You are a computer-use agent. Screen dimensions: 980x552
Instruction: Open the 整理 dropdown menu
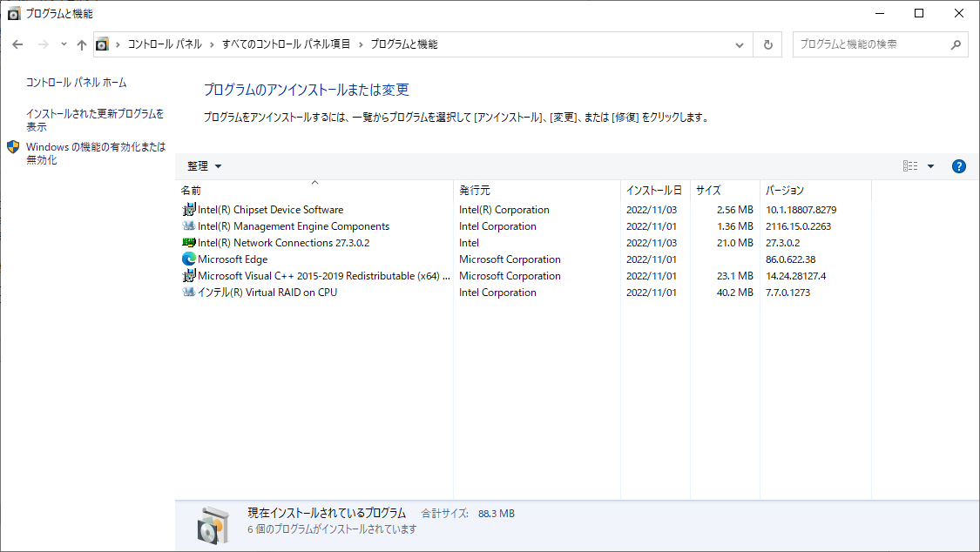point(205,166)
